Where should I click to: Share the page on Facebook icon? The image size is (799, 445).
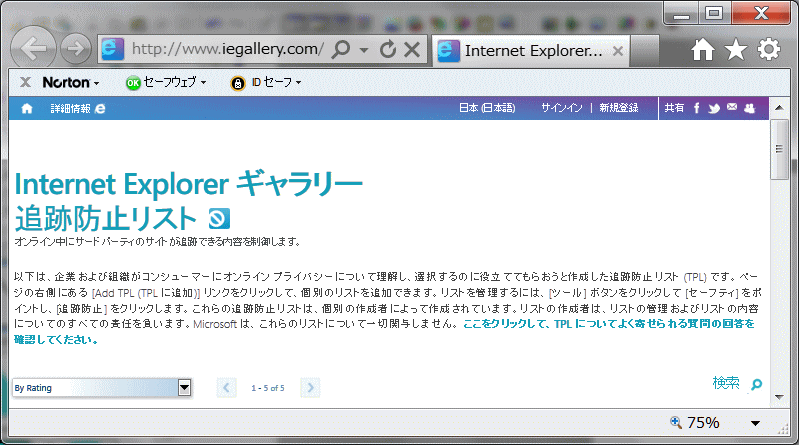(696, 108)
